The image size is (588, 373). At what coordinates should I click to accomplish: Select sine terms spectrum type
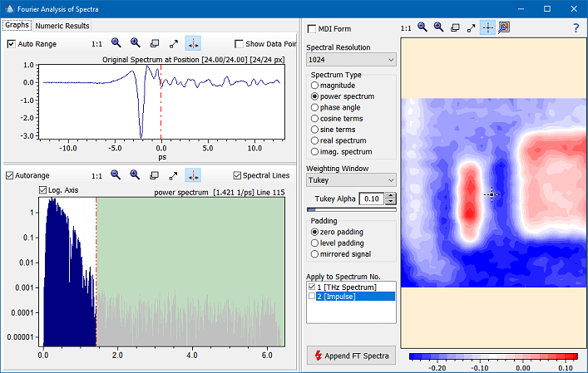click(314, 130)
